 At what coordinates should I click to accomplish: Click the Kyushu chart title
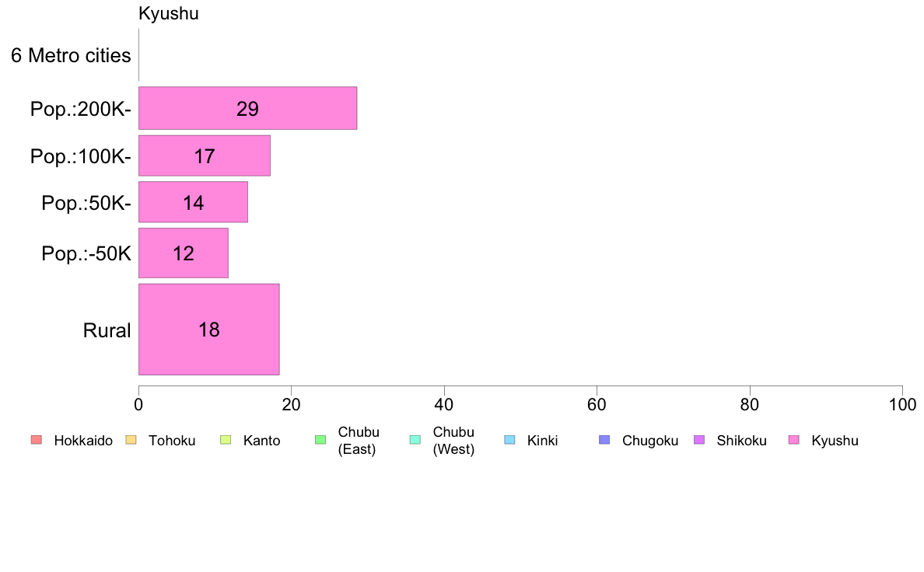tap(169, 13)
